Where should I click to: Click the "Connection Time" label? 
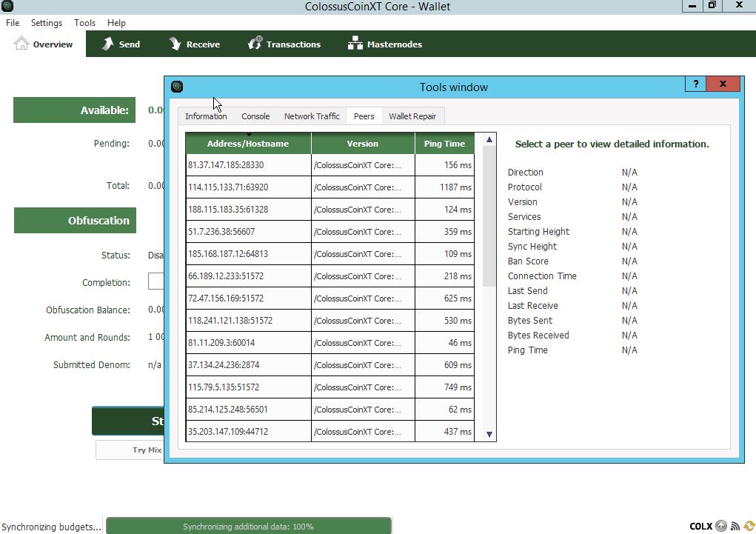pos(542,276)
